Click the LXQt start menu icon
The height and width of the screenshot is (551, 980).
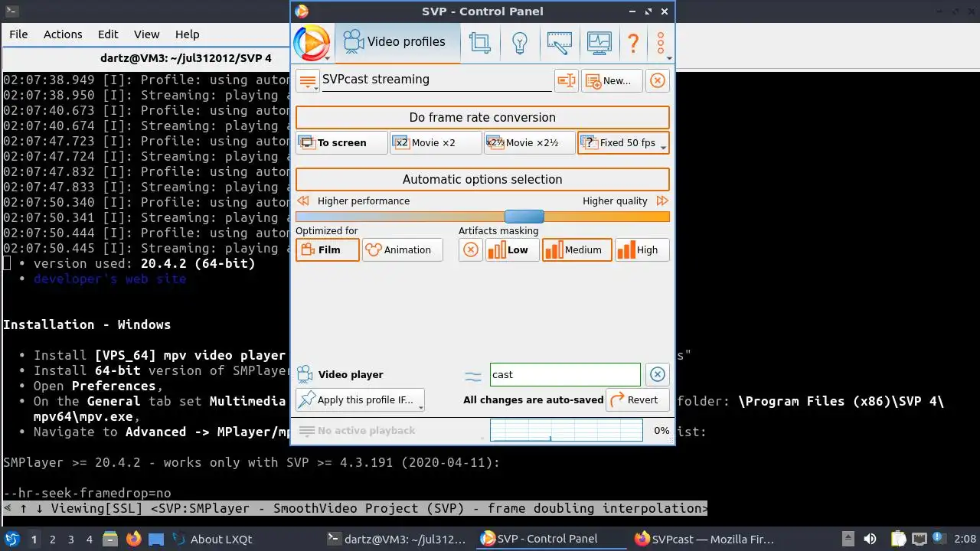(x=12, y=539)
